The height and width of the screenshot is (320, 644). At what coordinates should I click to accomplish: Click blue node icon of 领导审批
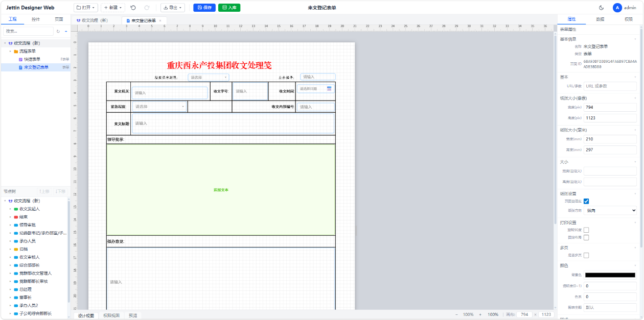pos(16,225)
